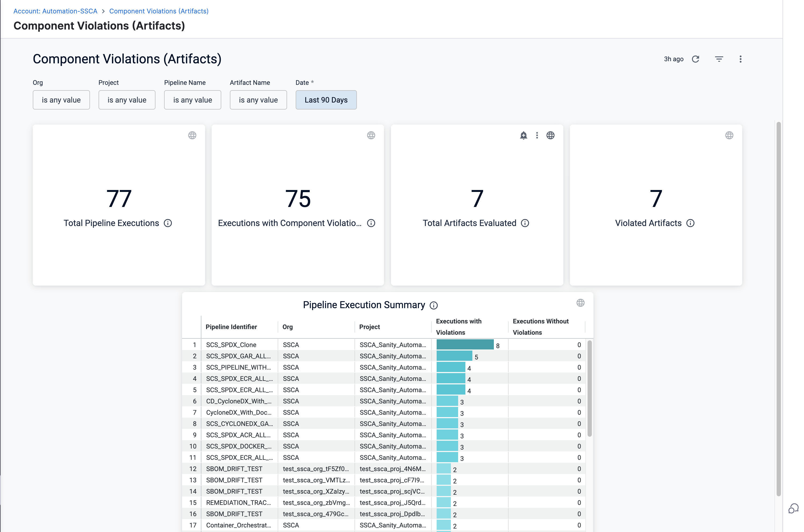Open the dashboard filters icon
Image resolution: width=804 pixels, height=532 pixels.
719,59
